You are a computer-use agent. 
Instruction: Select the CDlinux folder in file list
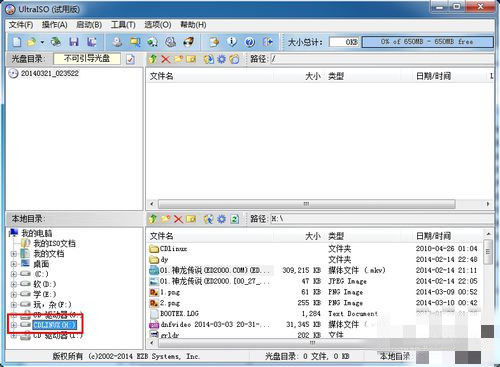[173, 249]
